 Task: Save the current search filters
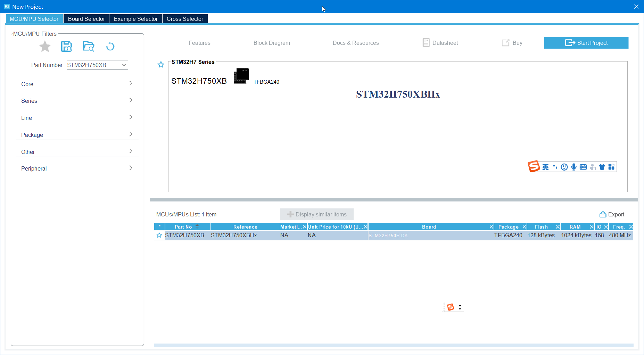pyautogui.click(x=66, y=46)
